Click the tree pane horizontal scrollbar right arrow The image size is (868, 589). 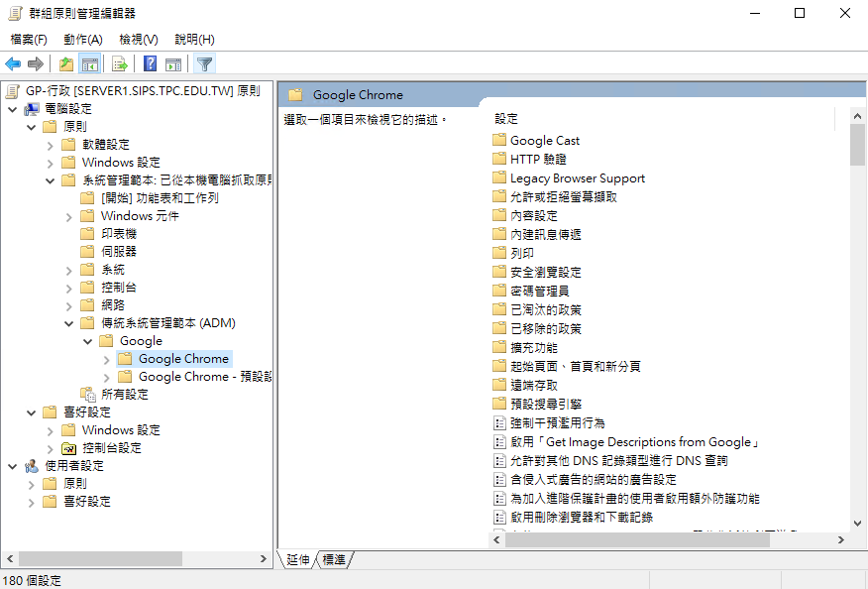point(263,559)
